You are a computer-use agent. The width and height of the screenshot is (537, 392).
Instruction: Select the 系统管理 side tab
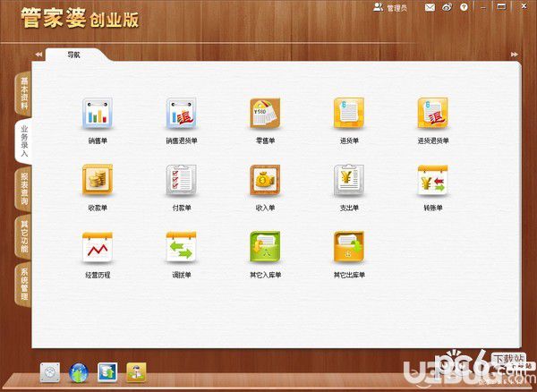click(23, 284)
